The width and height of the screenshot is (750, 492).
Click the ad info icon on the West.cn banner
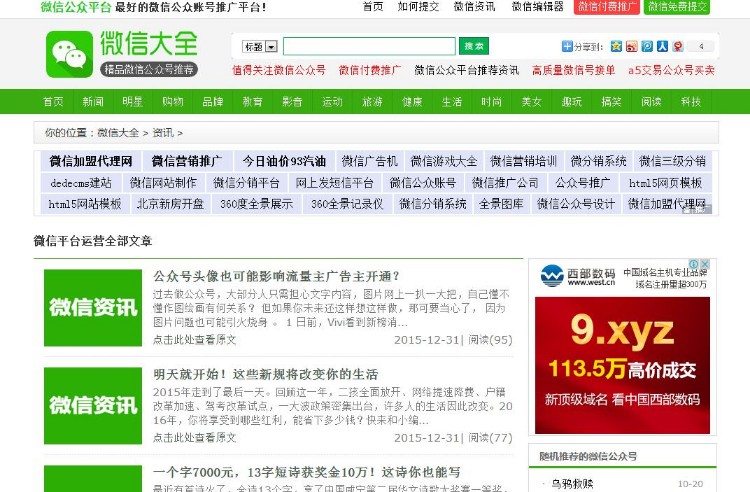pyautogui.click(x=694, y=264)
